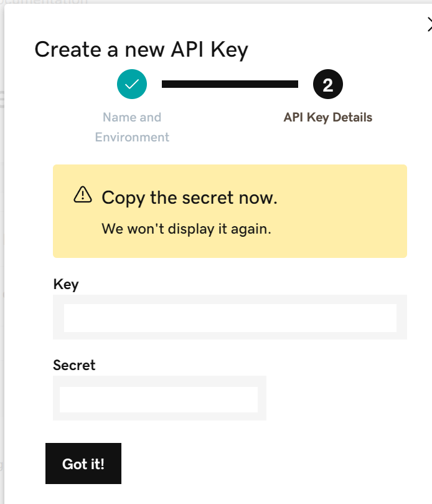432x504 pixels.
Task: Click the yellow warning banner
Action: tap(230, 211)
